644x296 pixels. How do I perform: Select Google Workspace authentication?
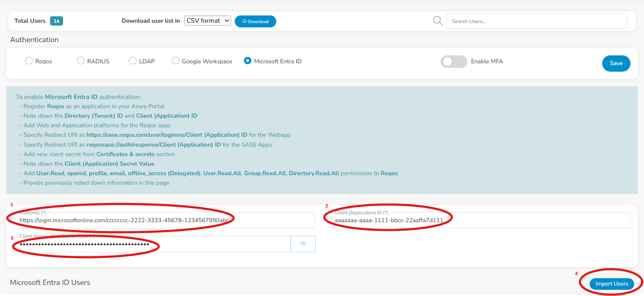click(x=175, y=61)
